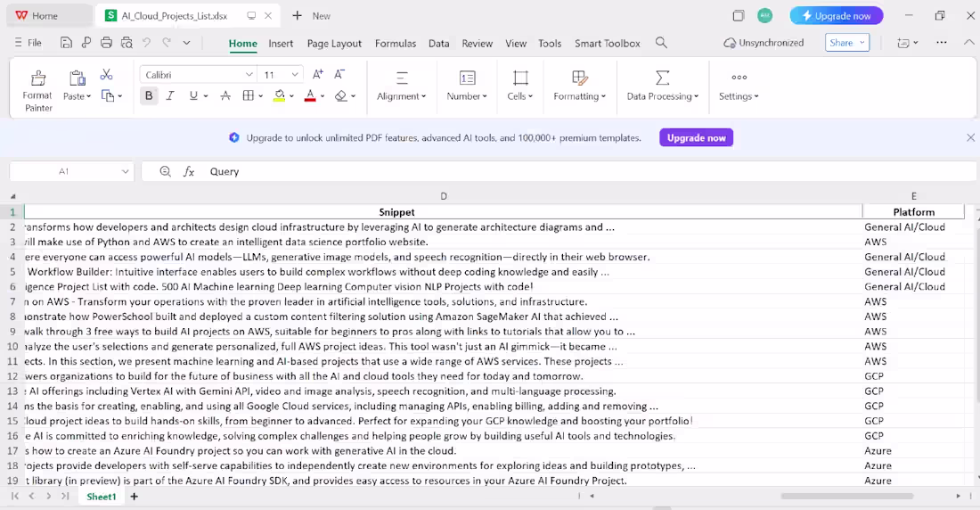This screenshot has width=980, height=510.
Task: Go to last sheet navigation arrow
Action: [x=65, y=497]
